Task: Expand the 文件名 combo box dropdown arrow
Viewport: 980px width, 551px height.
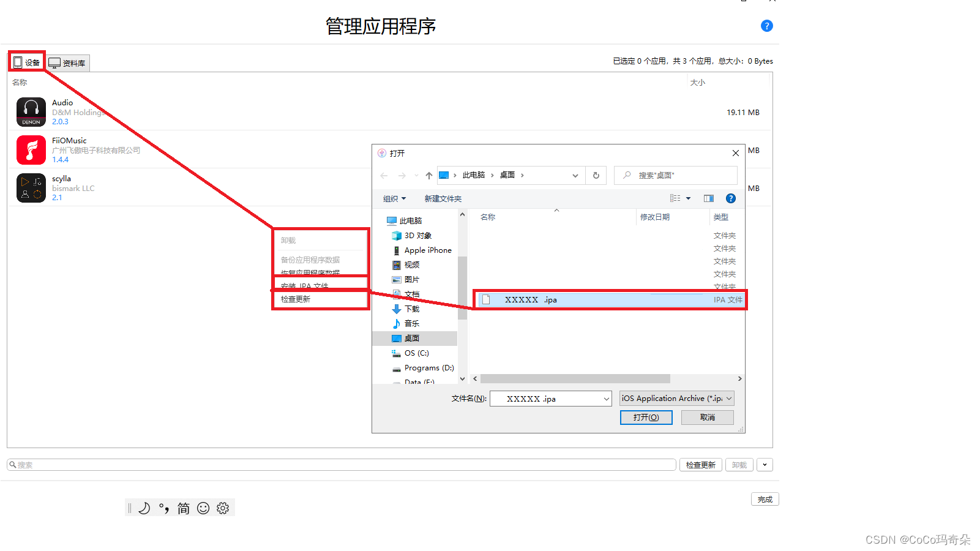Action: 607,399
